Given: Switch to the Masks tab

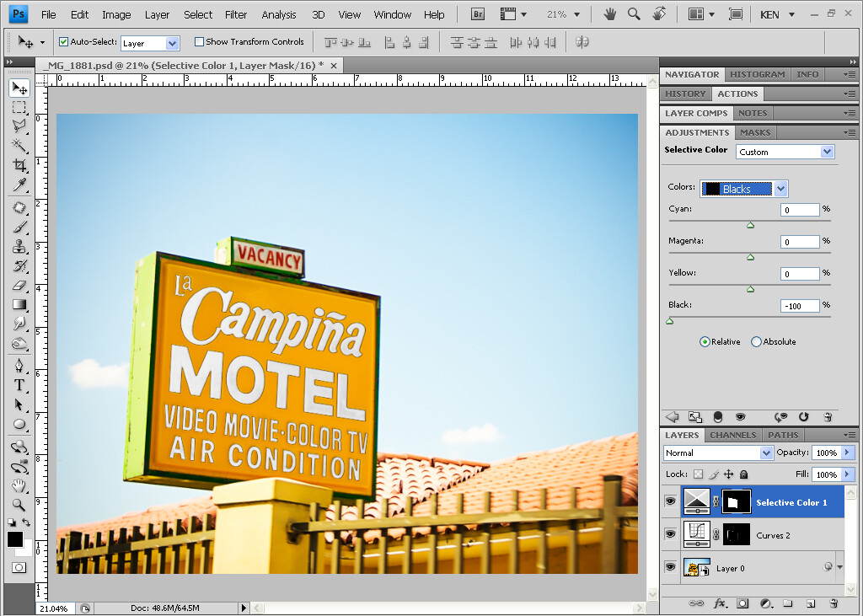Looking at the screenshot, I should pyautogui.click(x=754, y=132).
